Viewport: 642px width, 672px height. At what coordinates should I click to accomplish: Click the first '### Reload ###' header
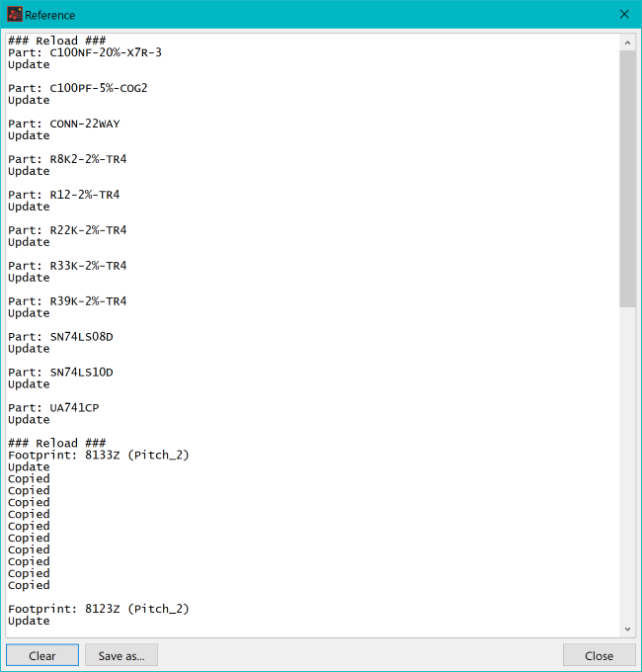57,41
